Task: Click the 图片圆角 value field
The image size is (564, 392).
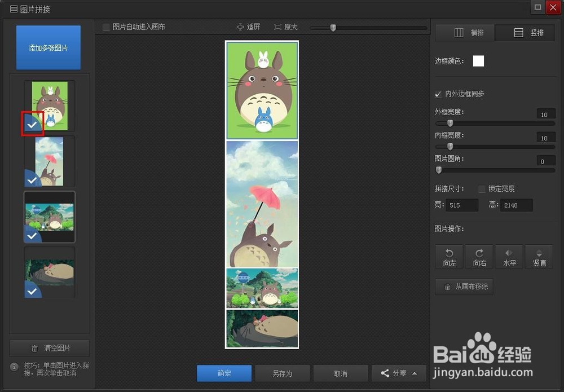Action: coord(545,161)
